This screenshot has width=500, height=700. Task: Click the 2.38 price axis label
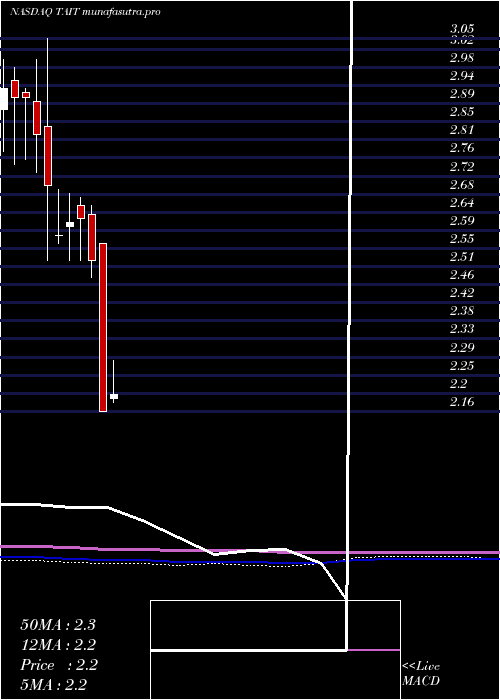coord(462,311)
